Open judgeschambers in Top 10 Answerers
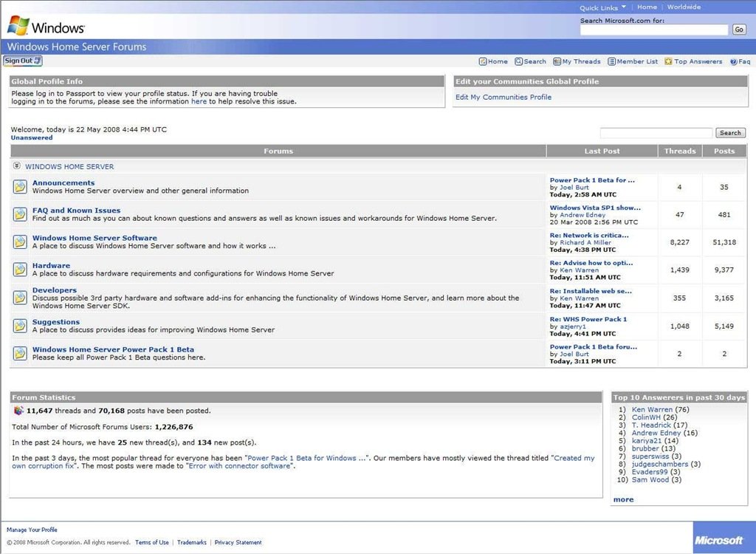This screenshot has height=554, width=756. pyautogui.click(x=660, y=464)
